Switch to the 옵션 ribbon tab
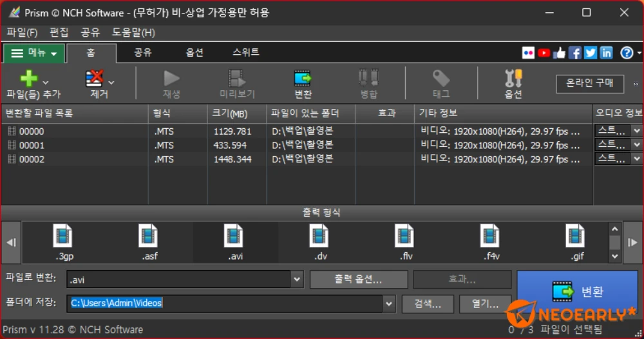This screenshot has width=644, height=339. (194, 52)
